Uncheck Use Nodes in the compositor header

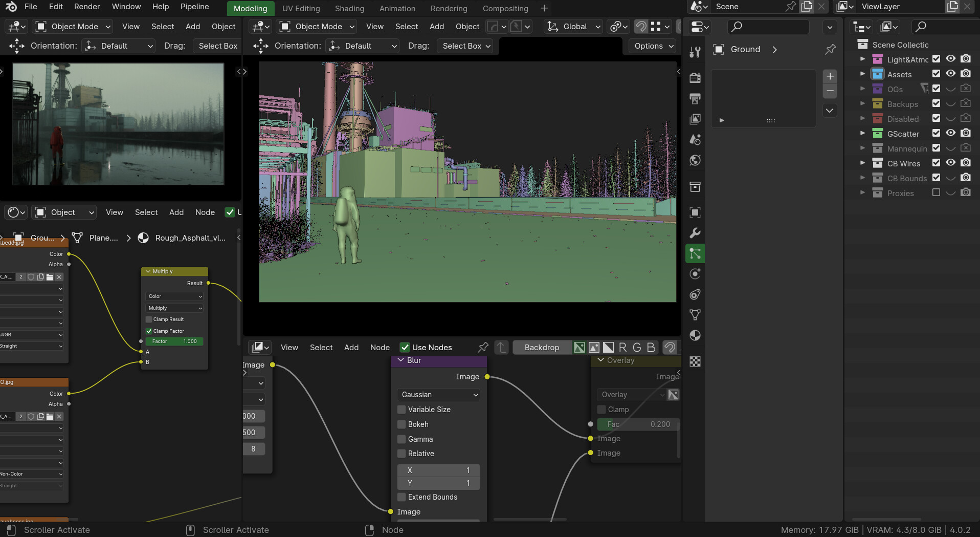point(405,348)
